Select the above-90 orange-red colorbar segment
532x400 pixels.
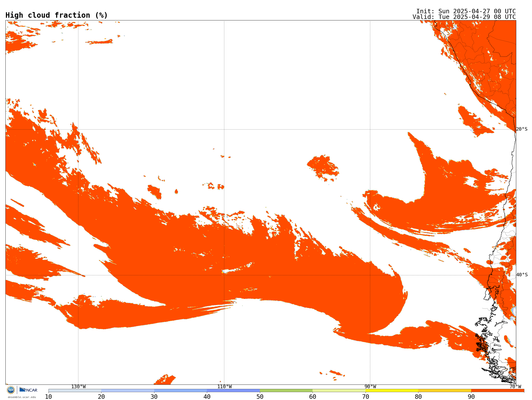(x=498, y=391)
